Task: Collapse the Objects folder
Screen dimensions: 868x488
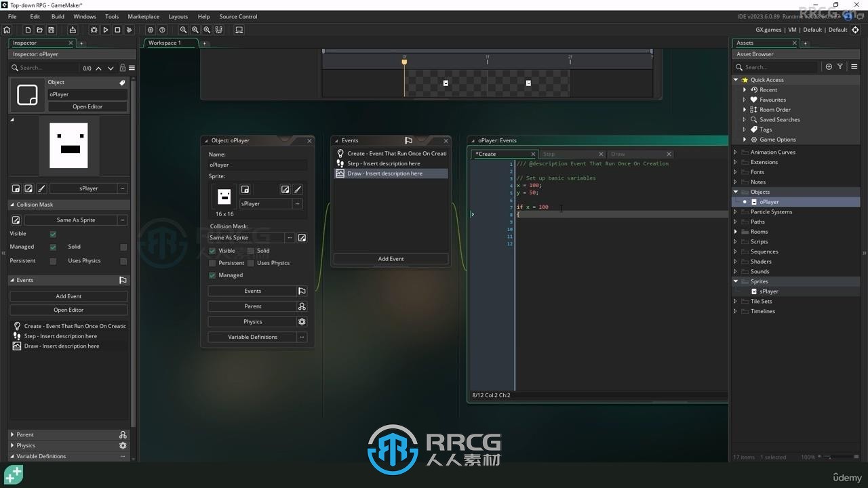Action: pos(736,192)
